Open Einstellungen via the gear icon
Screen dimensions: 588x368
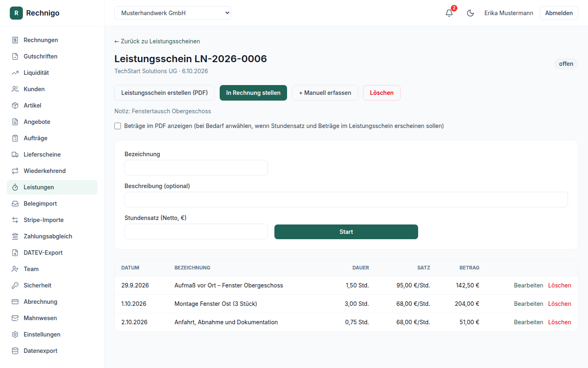[15, 334]
